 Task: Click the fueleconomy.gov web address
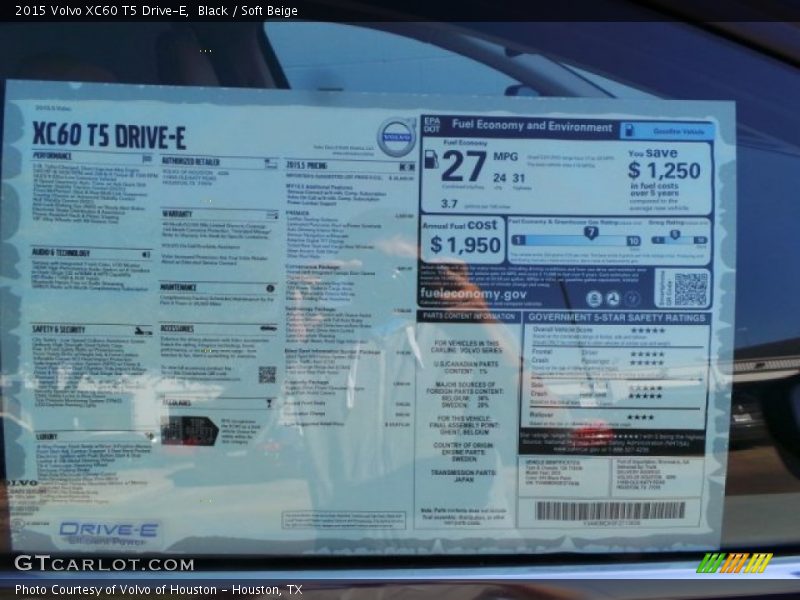click(473, 293)
